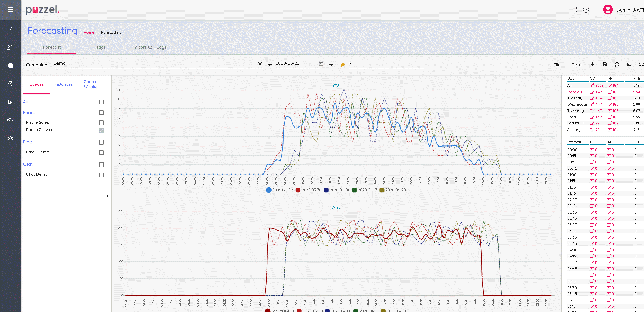
Task: Select the Source Weeks tab
Action: [x=91, y=84]
